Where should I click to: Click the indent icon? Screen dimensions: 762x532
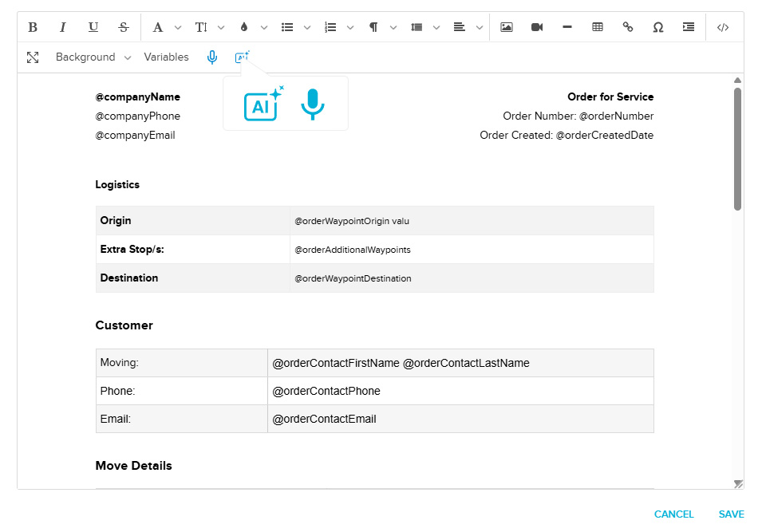[689, 27]
